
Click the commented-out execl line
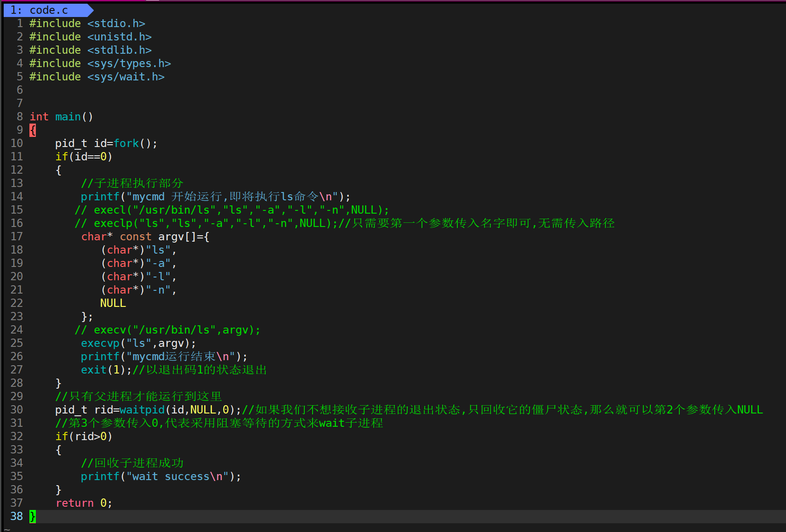[x=232, y=210]
